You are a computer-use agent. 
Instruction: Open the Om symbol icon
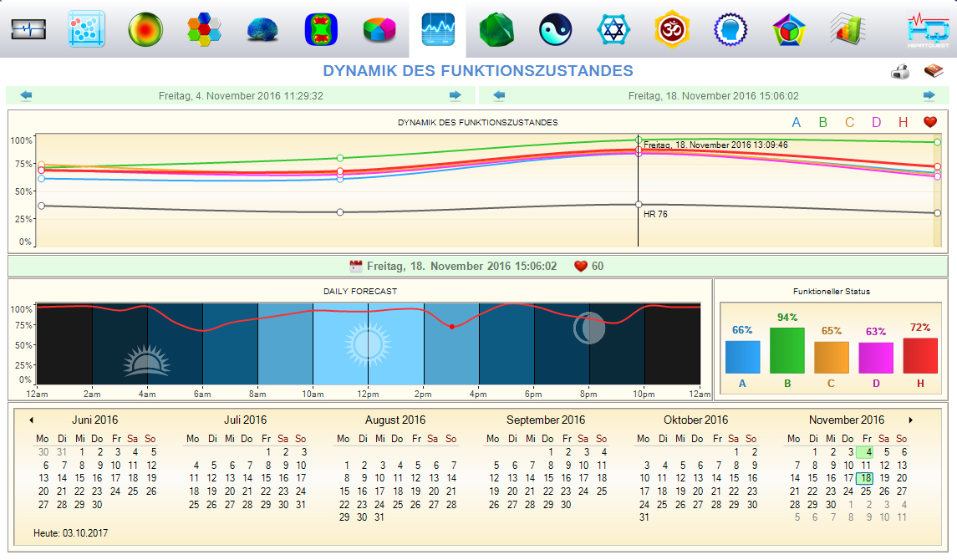pyautogui.click(x=672, y=29)
